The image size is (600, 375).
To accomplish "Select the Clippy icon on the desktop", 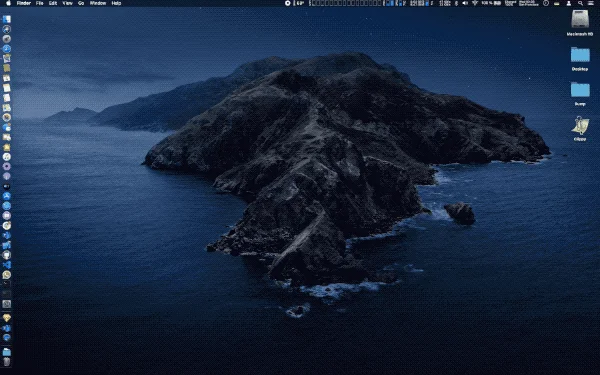I will (580, 126).
